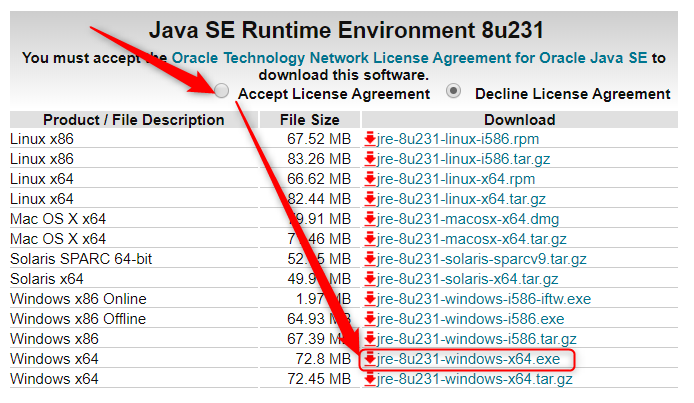Select the Decline License Agreement radio button

coord(453,91)
